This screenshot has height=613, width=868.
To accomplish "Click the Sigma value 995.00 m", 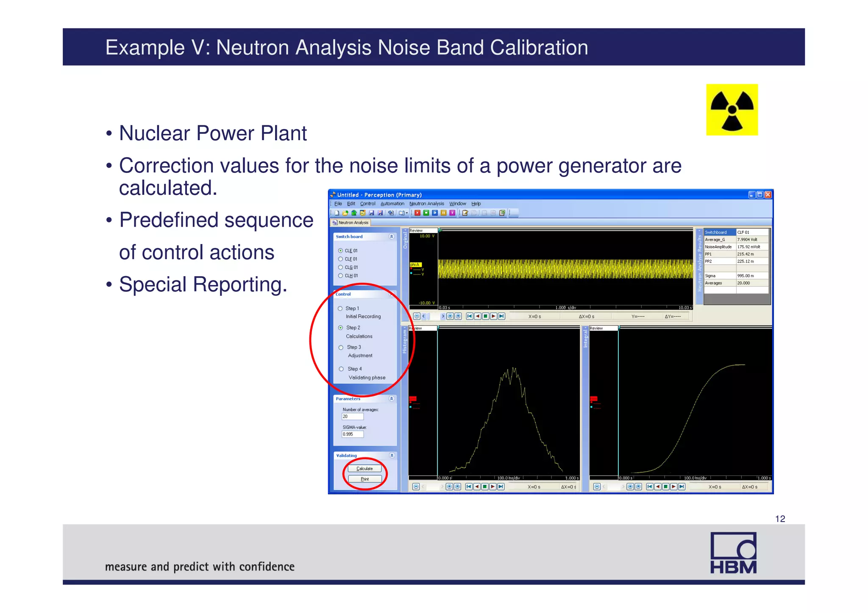I will click(752, 276).
